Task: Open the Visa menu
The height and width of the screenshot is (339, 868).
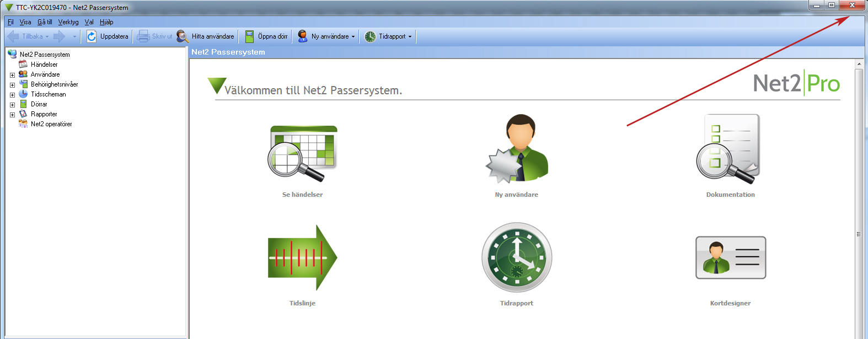Action: point(25,22)
